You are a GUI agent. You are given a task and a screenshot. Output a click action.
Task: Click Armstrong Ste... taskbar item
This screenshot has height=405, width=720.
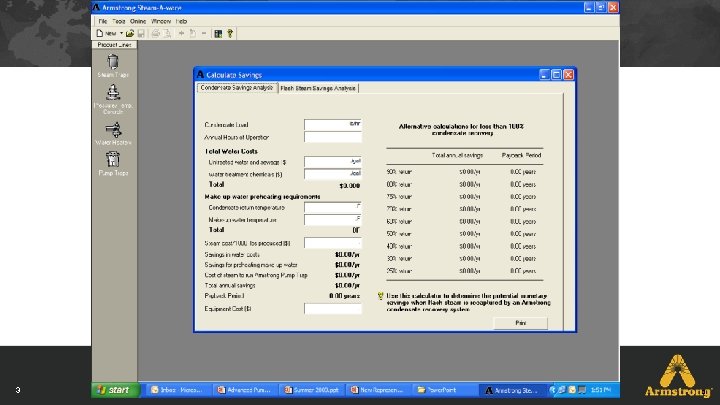click(513, 390)
